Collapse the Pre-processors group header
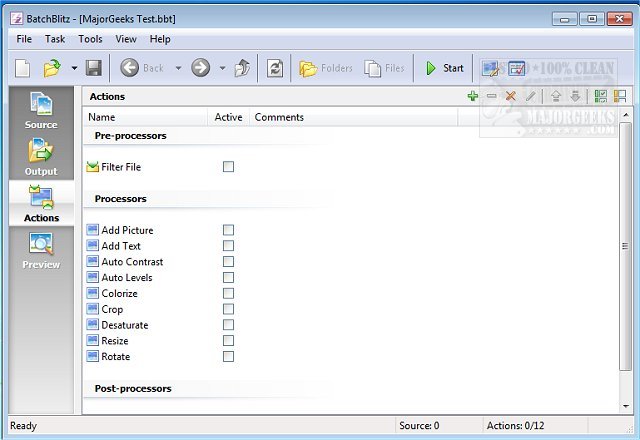The height and width of the screenshot is (440, 640). [131, 136]
